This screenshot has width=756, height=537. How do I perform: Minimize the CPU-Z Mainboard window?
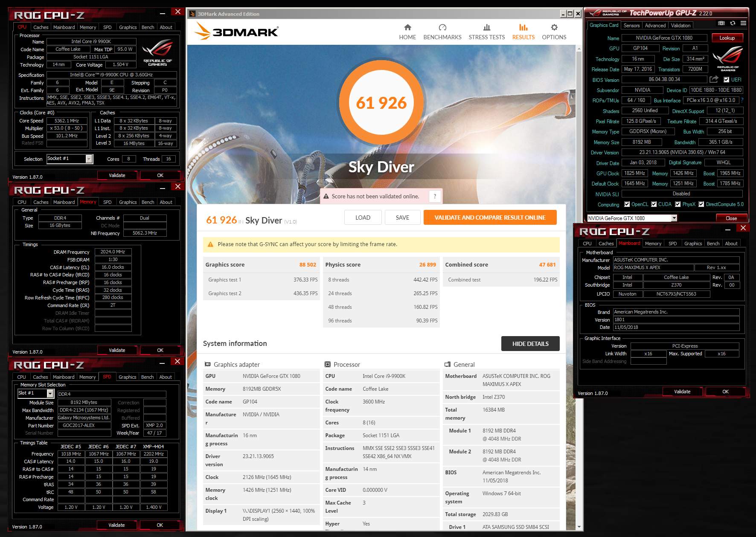coord(728,230)
